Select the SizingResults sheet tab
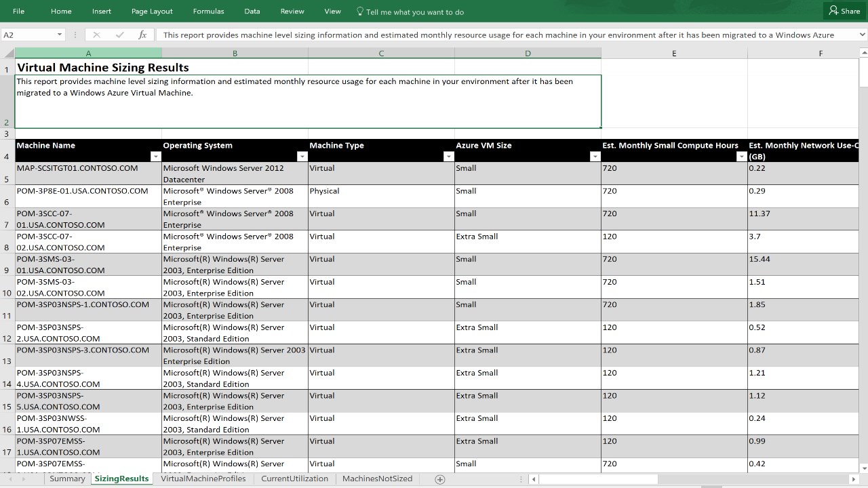Screen dimensions: 868x488 click(x=121, y=479)
